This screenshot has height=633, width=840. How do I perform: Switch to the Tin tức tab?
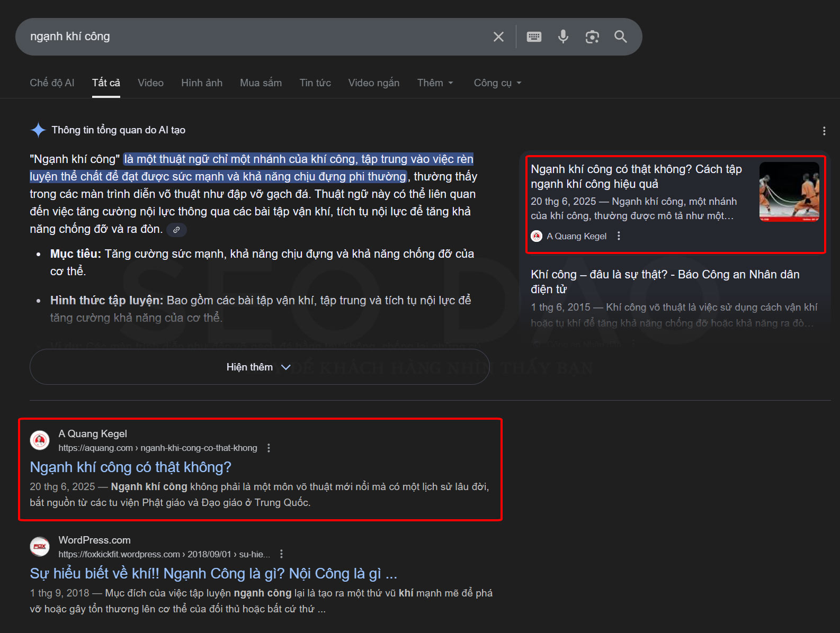click(x=315, y=83)
